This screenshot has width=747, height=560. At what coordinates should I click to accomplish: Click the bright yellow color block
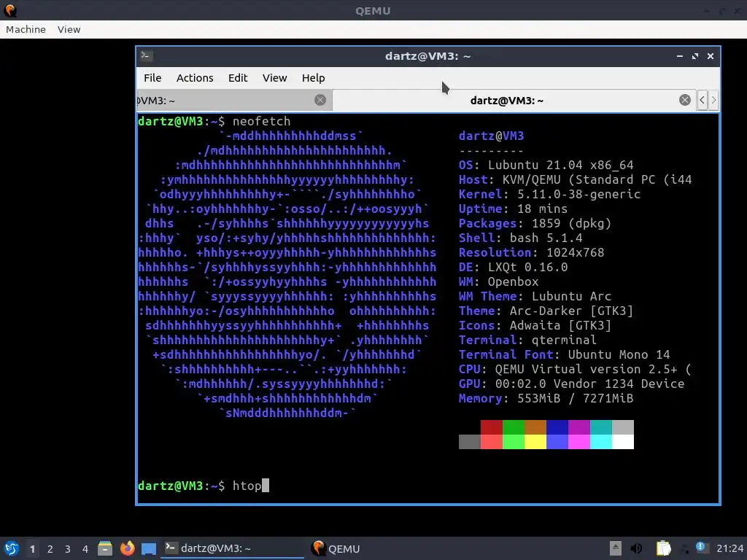(535, 442)
